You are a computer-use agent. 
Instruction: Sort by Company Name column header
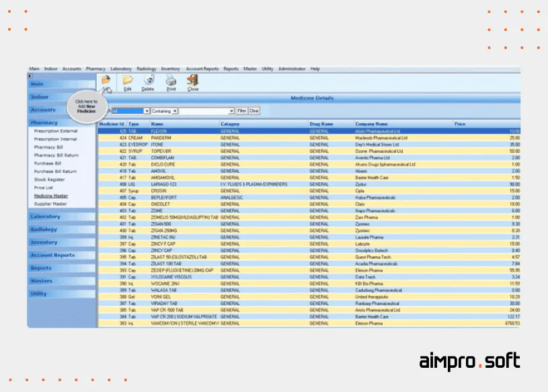(403, 124)
